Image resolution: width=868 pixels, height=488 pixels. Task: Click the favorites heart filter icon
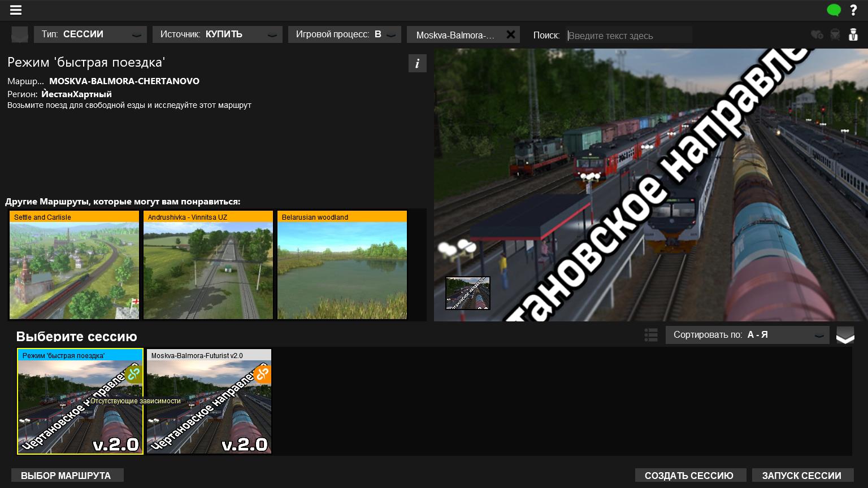[x=817, y=34]
